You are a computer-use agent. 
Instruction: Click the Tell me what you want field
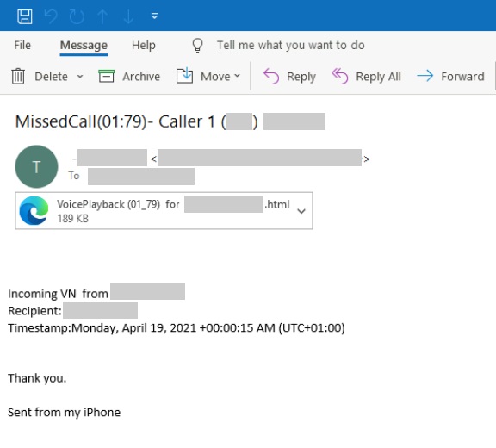291,46
